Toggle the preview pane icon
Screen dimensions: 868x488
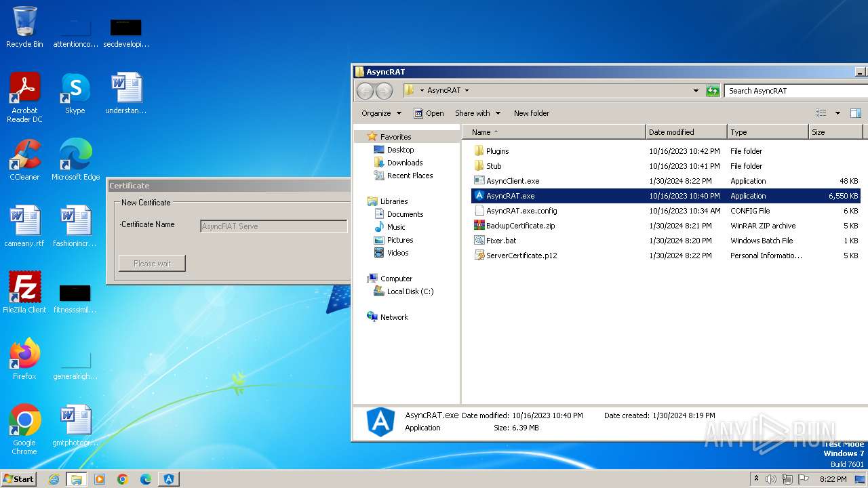[856, 113]
